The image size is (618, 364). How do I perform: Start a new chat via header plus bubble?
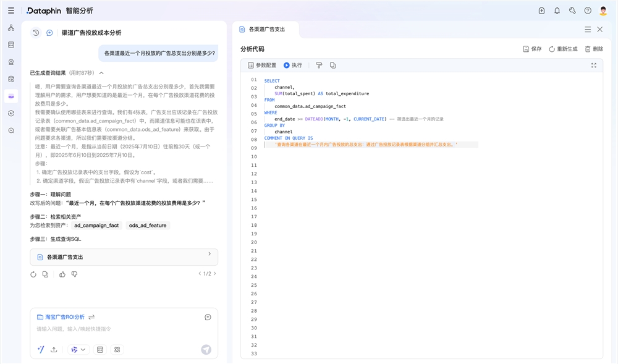[49, 33]
